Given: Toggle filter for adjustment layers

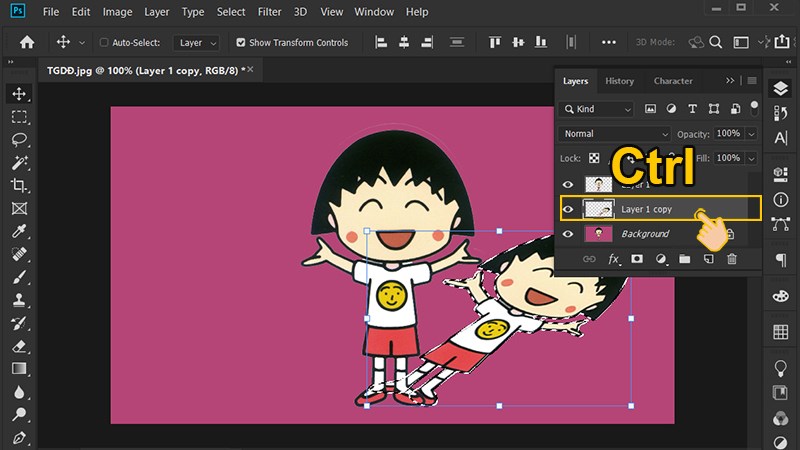Looking at the screenshot, I should pyautogui.click(x=671, y=109).
